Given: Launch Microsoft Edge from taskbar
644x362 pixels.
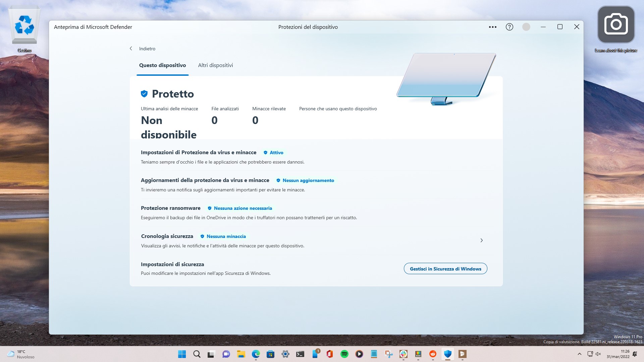Looking at the screenshot, I should click(256, 354).
